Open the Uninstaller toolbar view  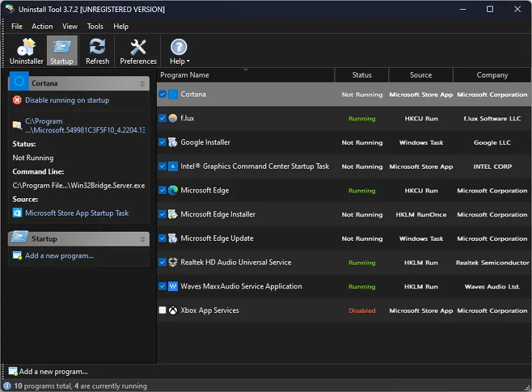27,51
